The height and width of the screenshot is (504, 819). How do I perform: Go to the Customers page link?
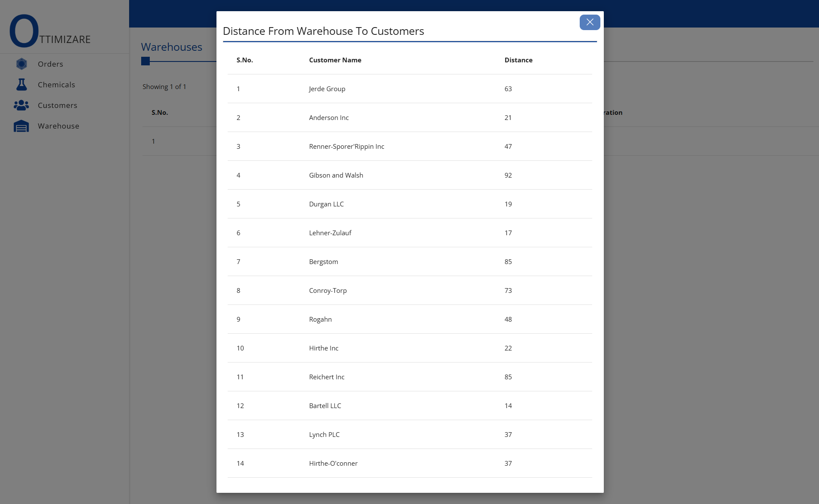point(58,105)
